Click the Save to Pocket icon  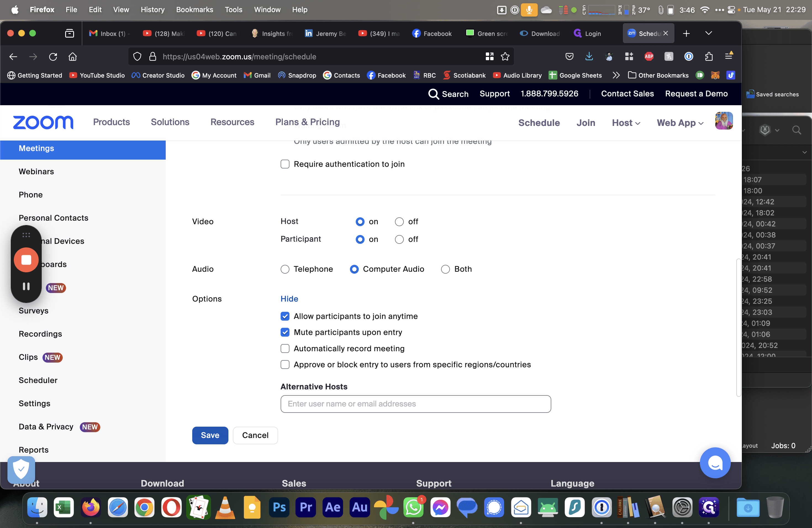[570, 57]
